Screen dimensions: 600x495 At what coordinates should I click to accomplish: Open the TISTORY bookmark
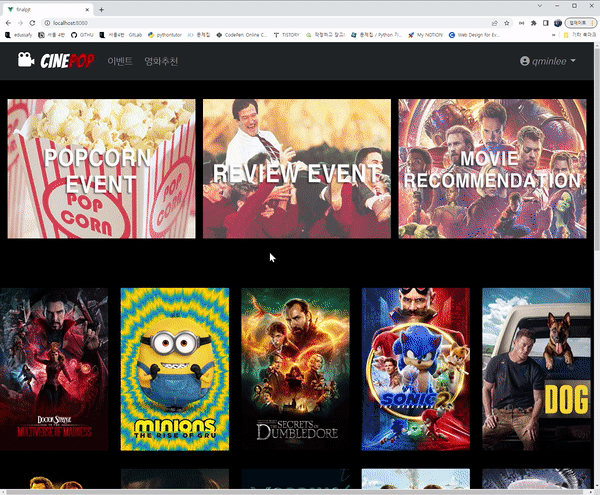(x=287, y=35)
